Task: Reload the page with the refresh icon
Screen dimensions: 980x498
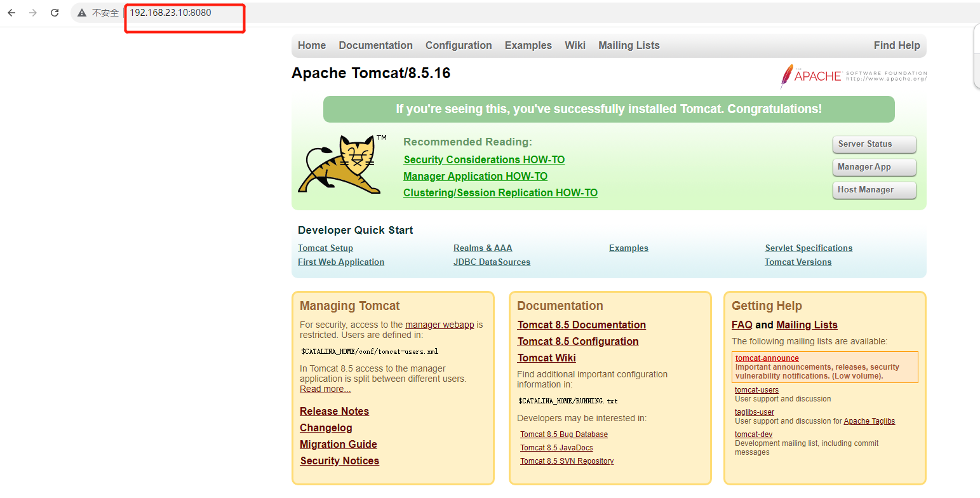Action: click(55, 13)
